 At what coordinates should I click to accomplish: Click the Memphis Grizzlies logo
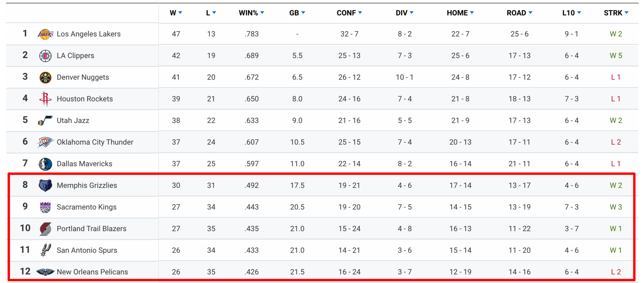point(45,185)
